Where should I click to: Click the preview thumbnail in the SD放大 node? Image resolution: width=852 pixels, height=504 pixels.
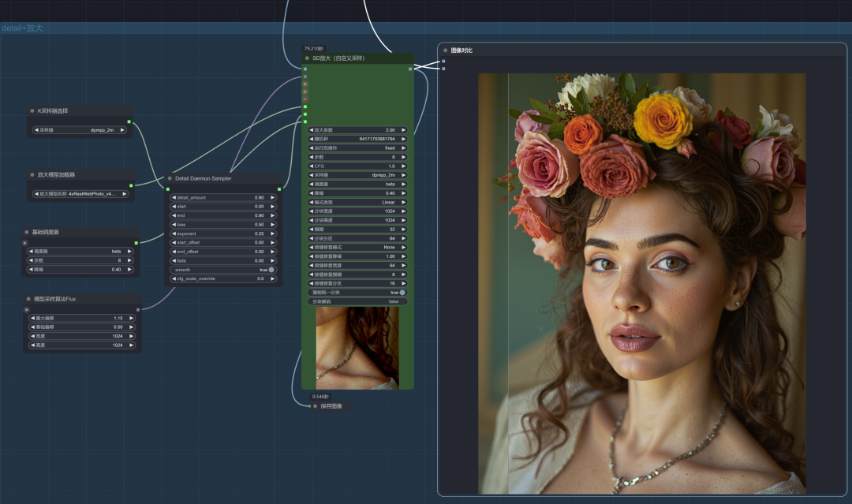coord(357,348)
